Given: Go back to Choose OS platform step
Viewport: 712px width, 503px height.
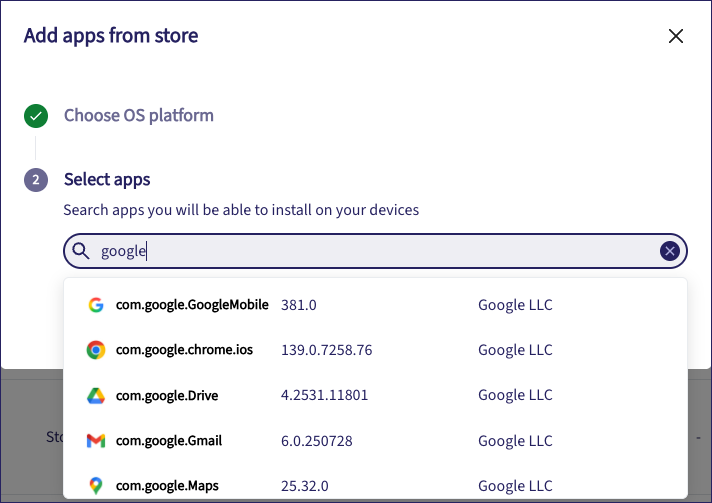Looking at the screenshot, I should click(x=138, y=115).
